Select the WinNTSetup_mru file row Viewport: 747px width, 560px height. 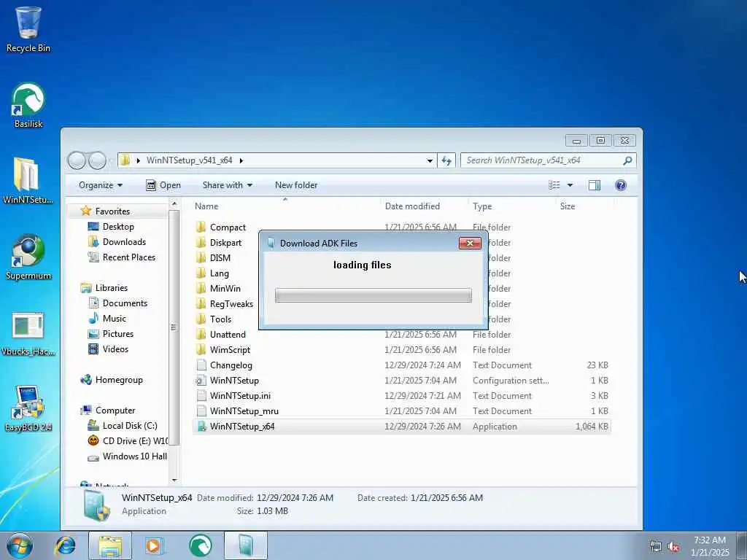pyautogui.click(x=402, y=411)
